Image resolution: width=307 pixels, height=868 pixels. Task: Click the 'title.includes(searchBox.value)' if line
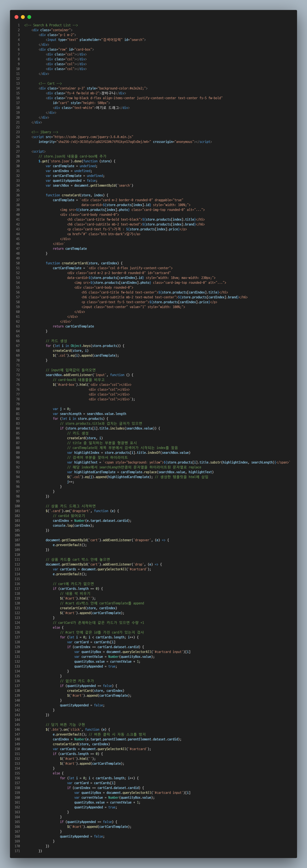pos(110,429)
